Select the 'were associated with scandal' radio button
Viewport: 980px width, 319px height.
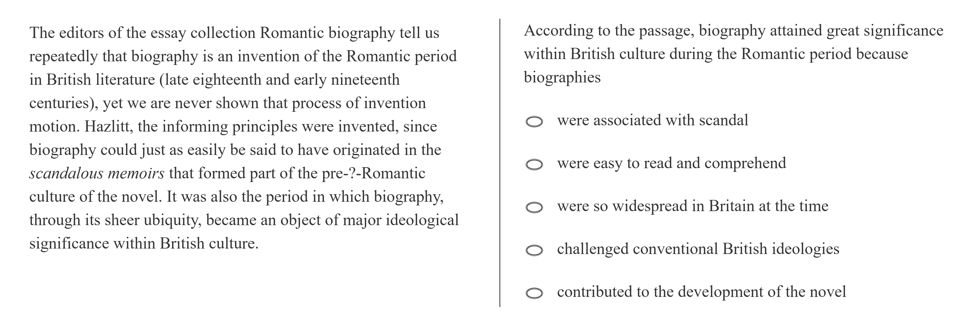pos(534,121)
